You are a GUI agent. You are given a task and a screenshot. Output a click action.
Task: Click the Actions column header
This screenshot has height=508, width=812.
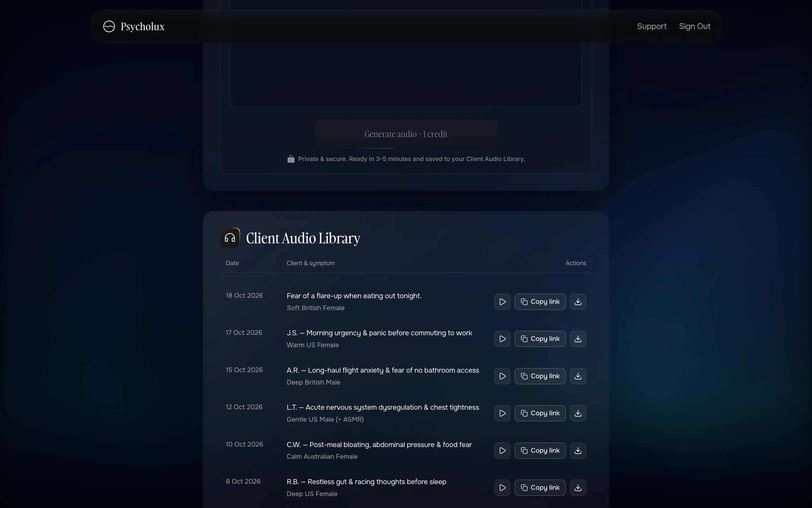click(576, 263)
